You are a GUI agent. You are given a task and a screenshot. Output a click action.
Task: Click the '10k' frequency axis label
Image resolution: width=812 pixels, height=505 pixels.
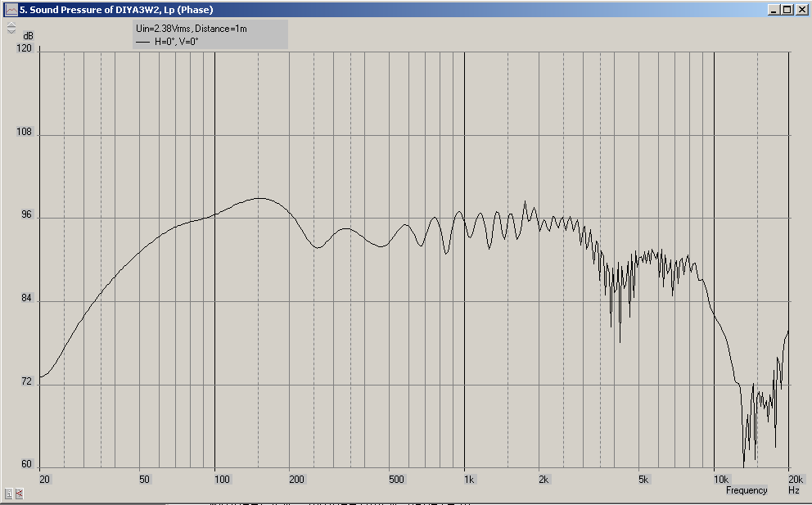coord(721,480)
